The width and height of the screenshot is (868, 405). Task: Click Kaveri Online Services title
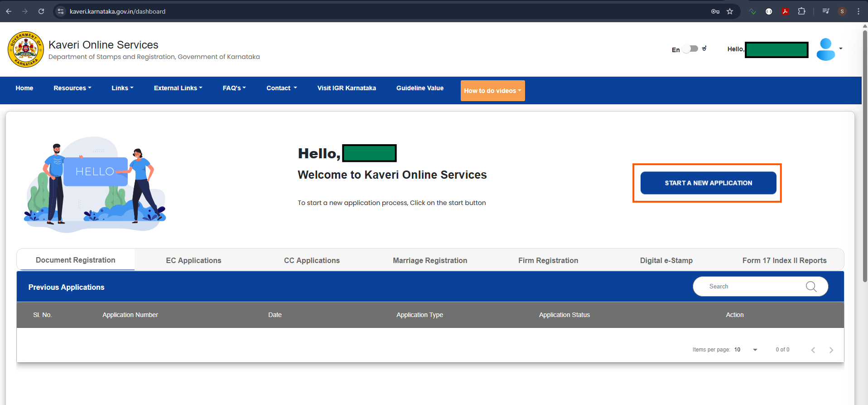click(x=103, y=45)
